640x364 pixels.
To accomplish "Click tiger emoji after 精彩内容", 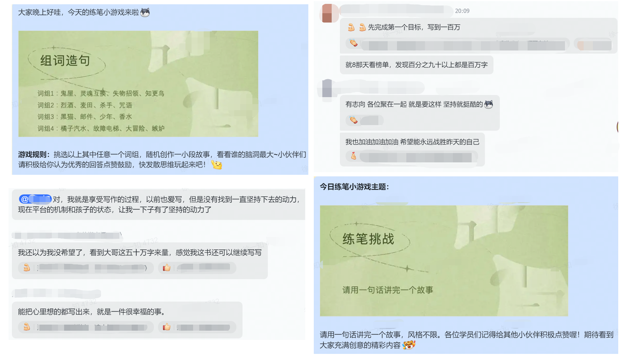I will pyautogui.click(x=409, y=345).
